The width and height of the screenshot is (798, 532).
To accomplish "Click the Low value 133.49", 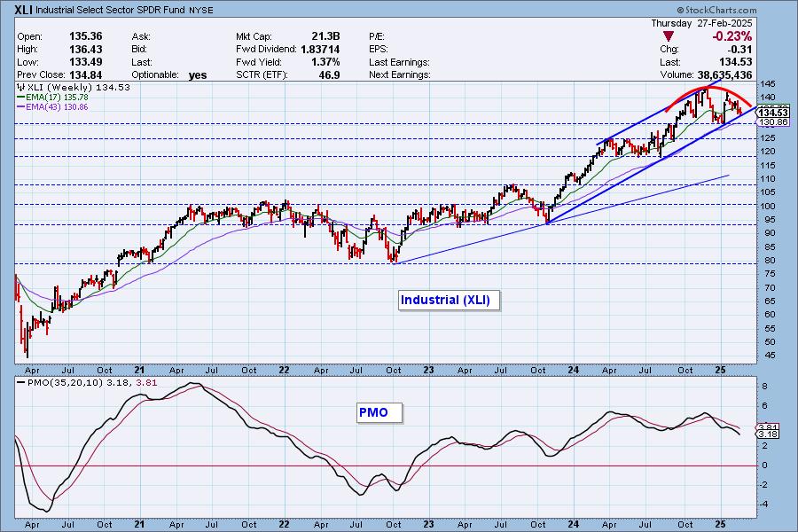I will pyautogui.click(x=85, y=62).
